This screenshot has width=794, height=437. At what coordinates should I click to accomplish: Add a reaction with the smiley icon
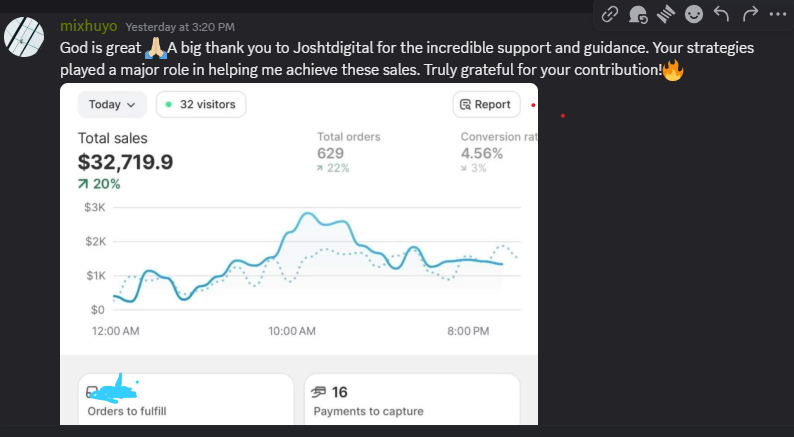pyautogui.click(x=693, y=13)
